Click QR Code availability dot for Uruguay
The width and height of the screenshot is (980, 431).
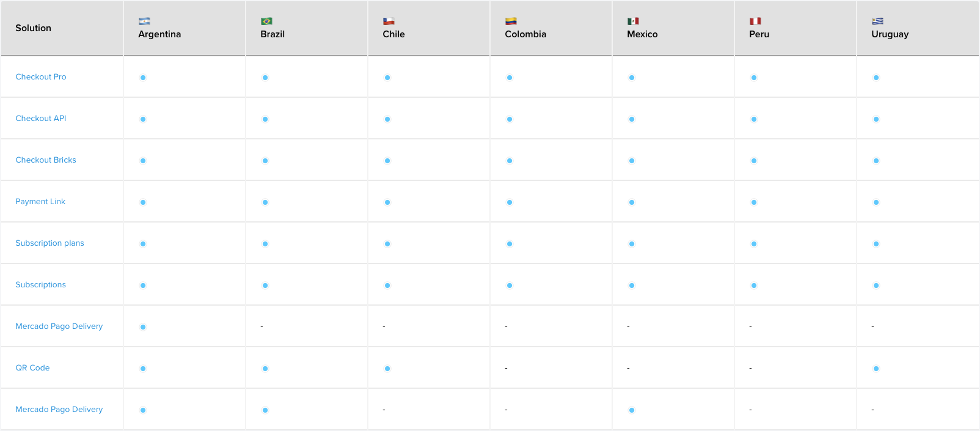(876, 369)
